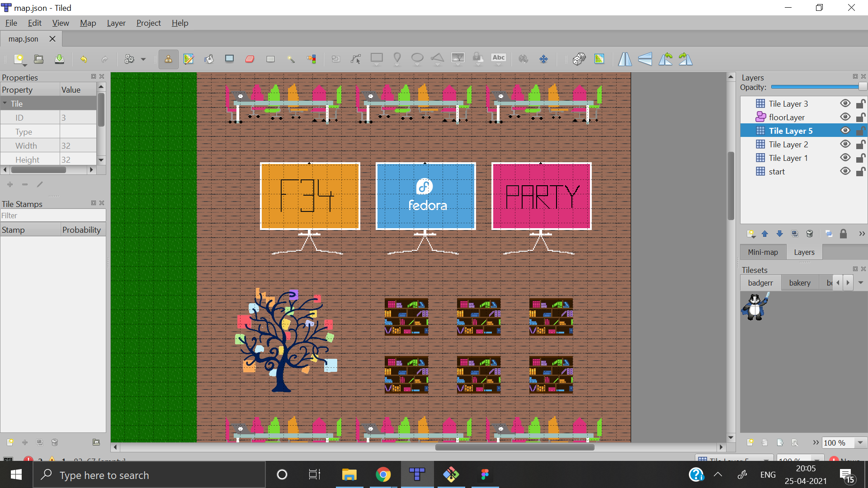Open the Layer menu
Viewport: 868px width, 488px height.
(116, 23)
